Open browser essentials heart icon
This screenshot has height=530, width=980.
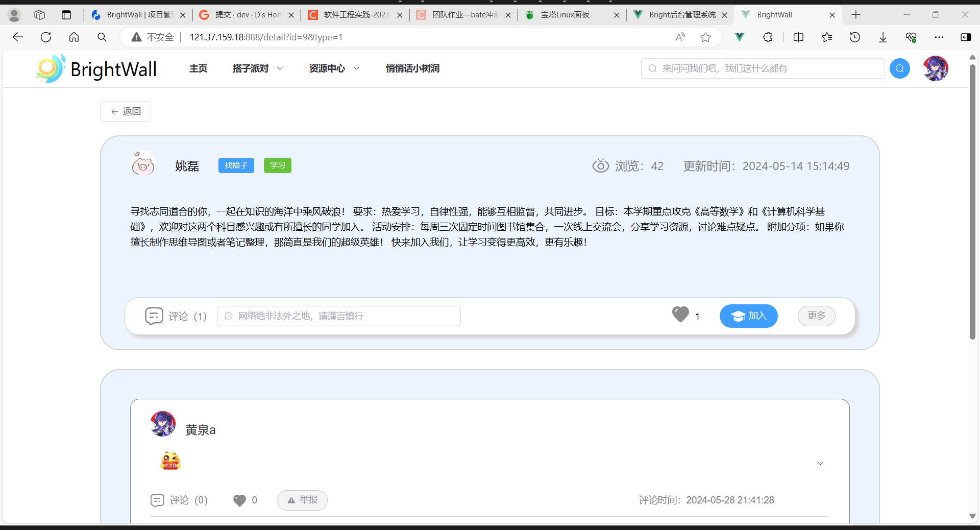(911, 37)
